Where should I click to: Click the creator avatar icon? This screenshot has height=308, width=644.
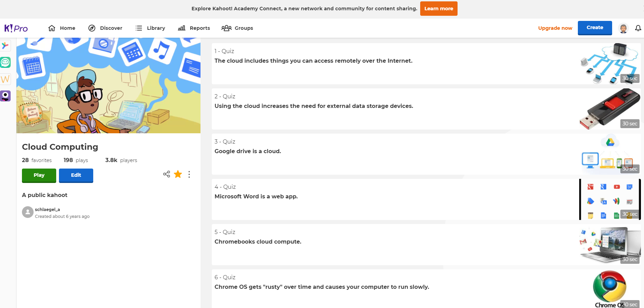coord(27,212)
